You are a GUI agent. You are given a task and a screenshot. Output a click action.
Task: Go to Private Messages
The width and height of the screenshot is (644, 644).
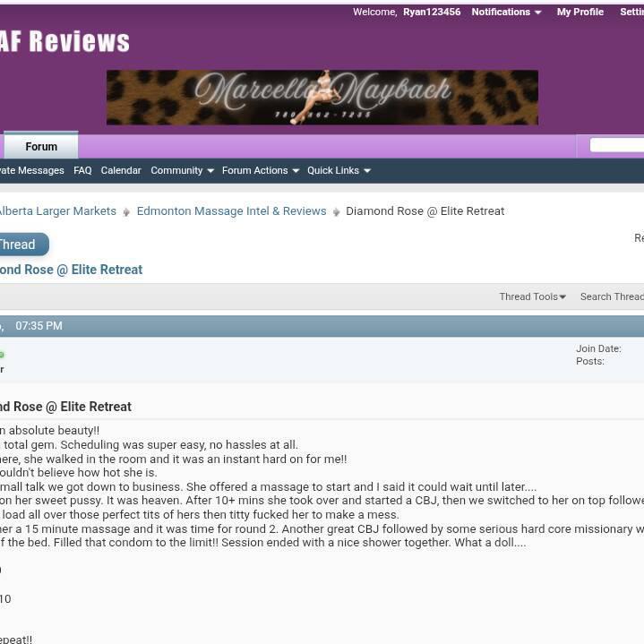(30, 170)
